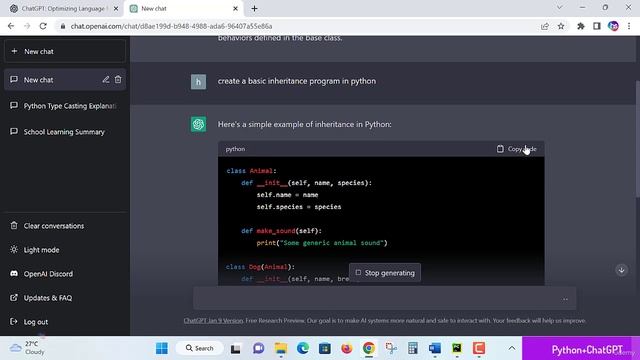Open Calculator from the taskbar

(x=413, y=348)
